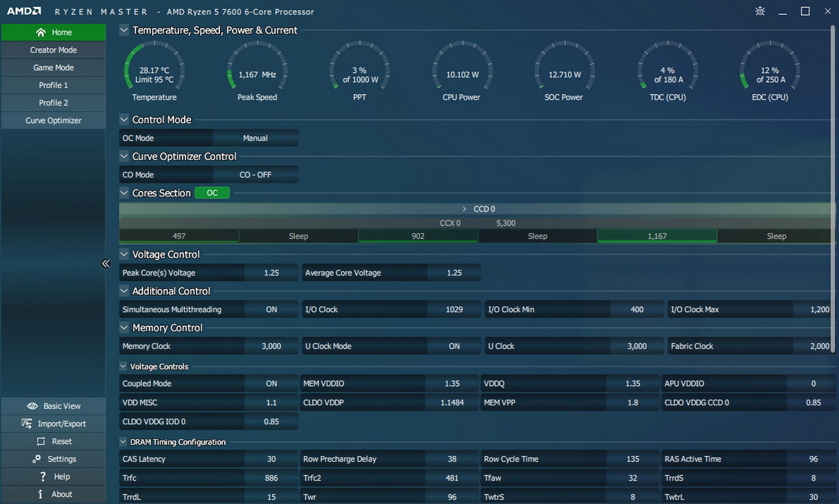The width and height of the screenshot is (839, 504).
Task: Switch to Game Mode profile
Action: click(53, 68)
